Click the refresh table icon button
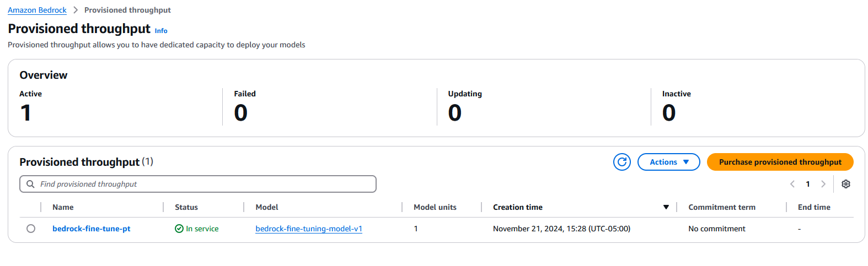The width and height of the screenshot is (868, 266). tap(621, 162)
